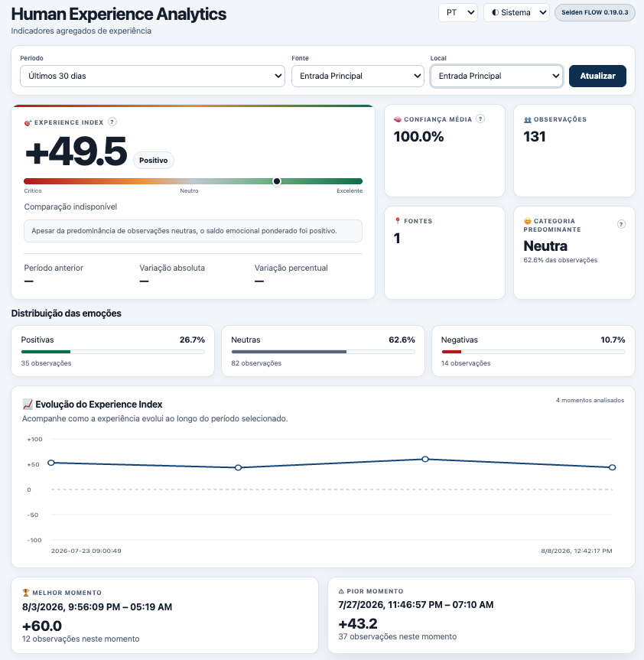Click the insight note about predominância de observações neutras
644x660 pixels.
point(193,231)
